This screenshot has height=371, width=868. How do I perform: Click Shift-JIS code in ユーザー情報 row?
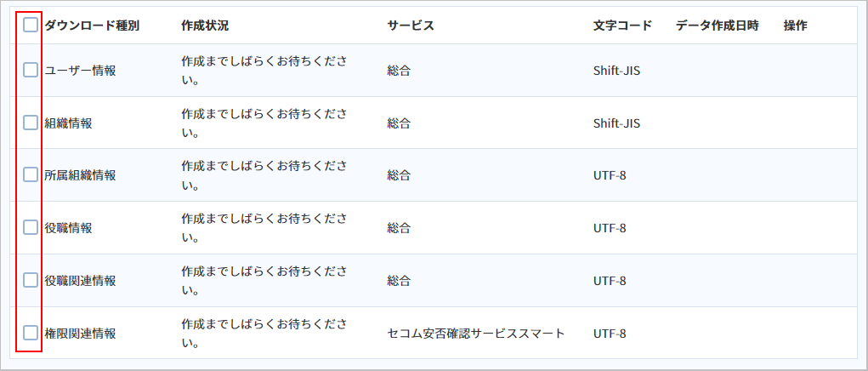pyautogui.click(x=616, y=71)
